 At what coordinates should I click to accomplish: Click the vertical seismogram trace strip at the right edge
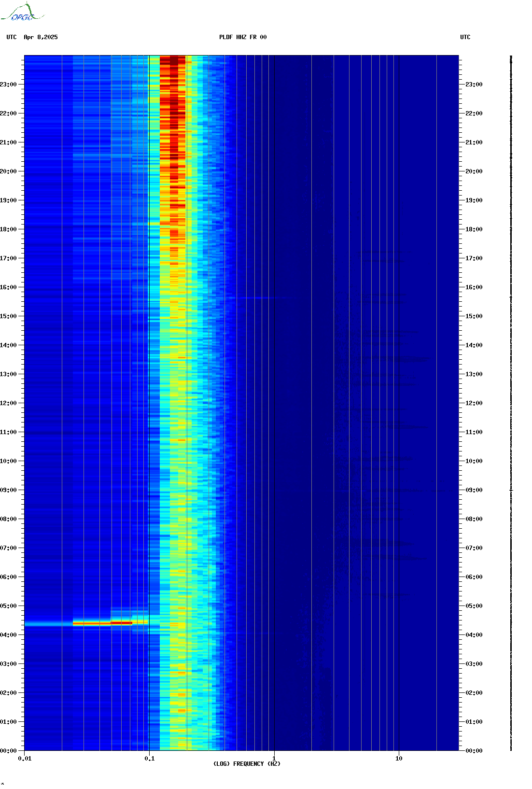[511, 403]
